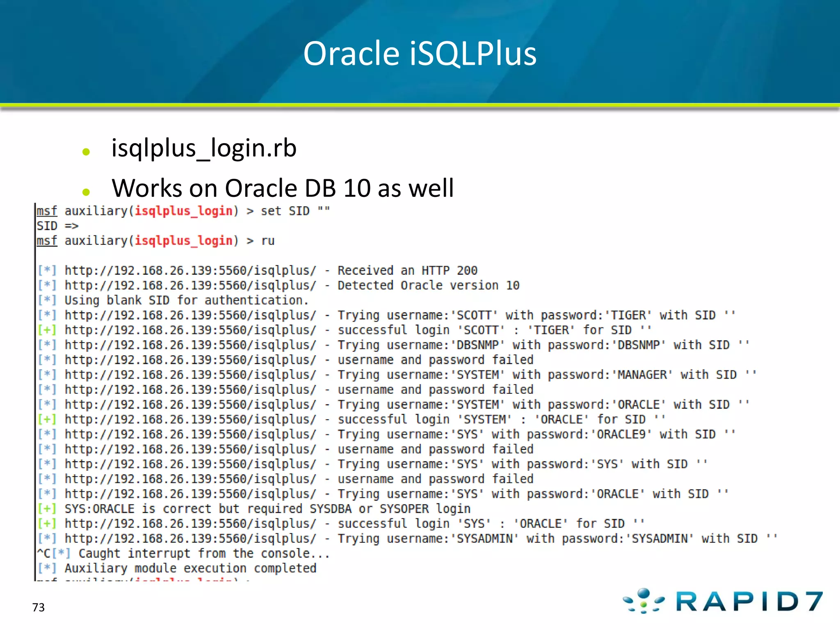This screenshot has height=630, width=840.
Task: Click the line trying SYS with password 'ORACLE'
Action: coord(383,494)
